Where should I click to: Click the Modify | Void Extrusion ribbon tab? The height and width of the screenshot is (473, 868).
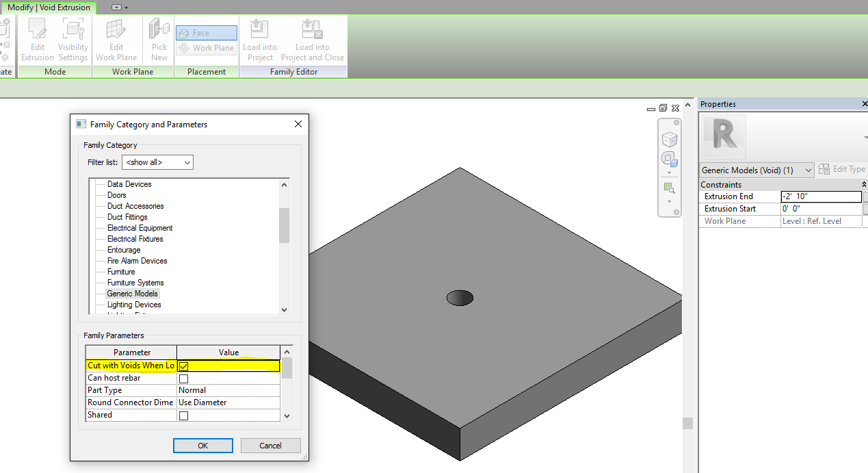click(x=49, y=7)
